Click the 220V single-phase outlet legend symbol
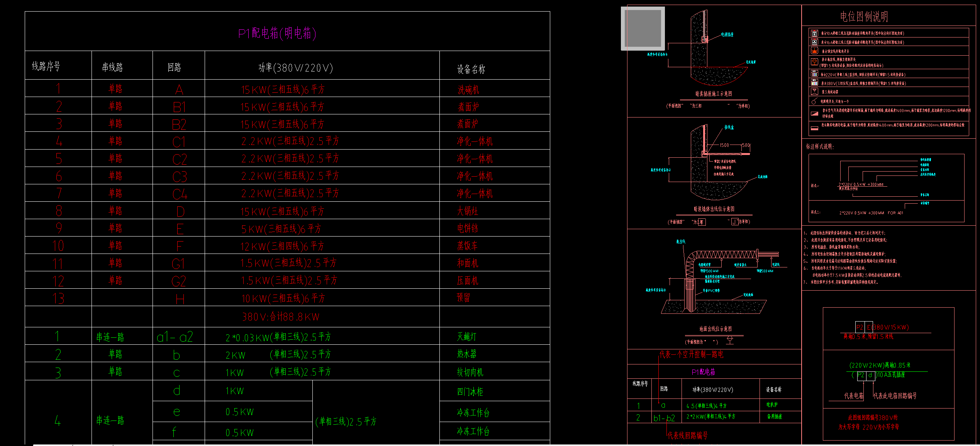The image size is (980, 446). pyautogui.click(x=814, y=74)
